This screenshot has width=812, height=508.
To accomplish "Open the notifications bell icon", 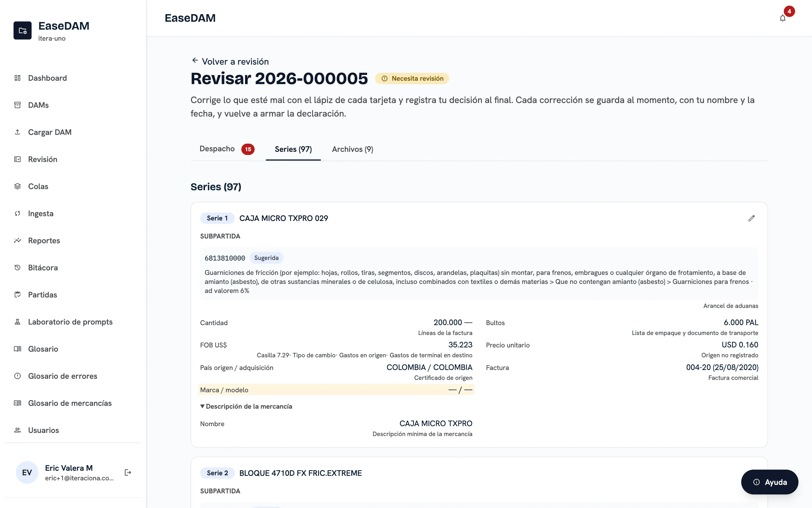I will pos(782,18).
